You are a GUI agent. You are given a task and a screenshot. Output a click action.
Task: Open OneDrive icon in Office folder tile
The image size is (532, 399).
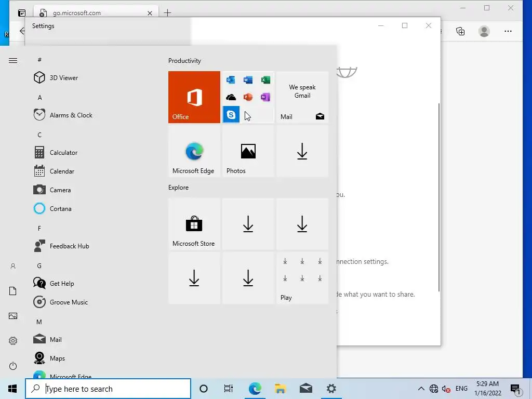(231, 97)
